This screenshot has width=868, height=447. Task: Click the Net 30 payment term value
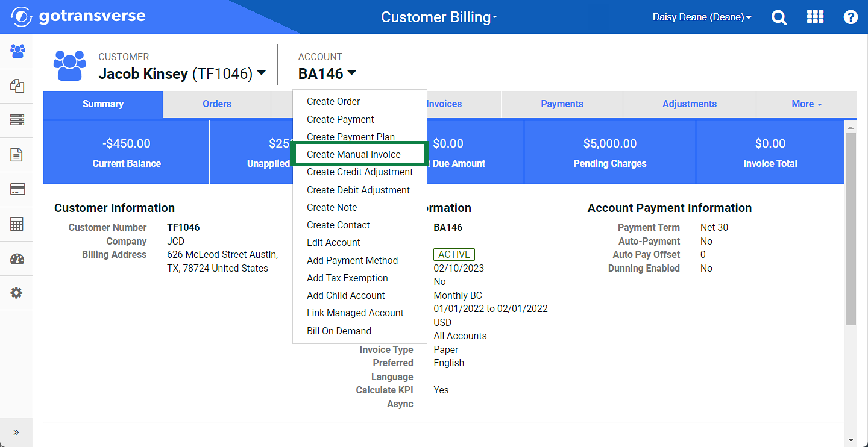[x=714, y=227]
